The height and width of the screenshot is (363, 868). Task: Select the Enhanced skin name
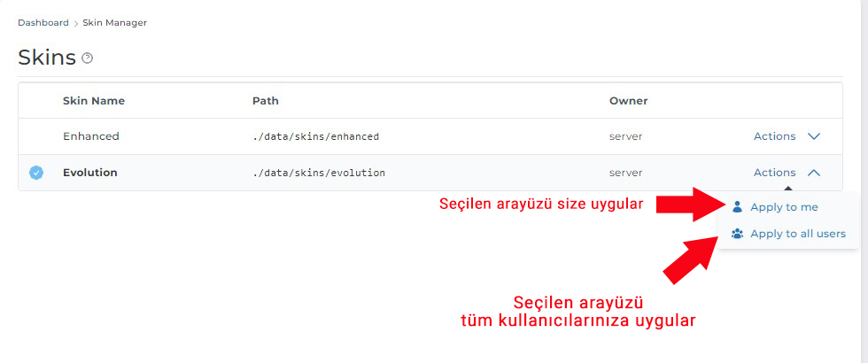tap(91, 136)
